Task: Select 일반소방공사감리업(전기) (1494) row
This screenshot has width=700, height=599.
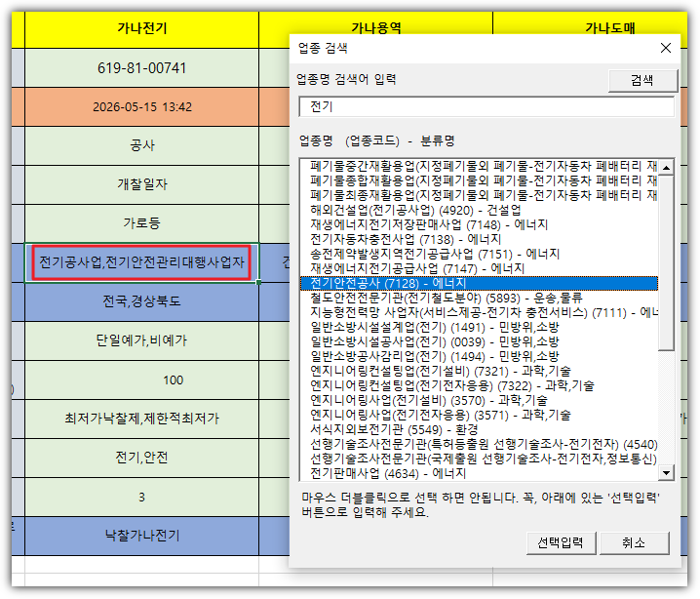Action: click(x=479, y=356)
